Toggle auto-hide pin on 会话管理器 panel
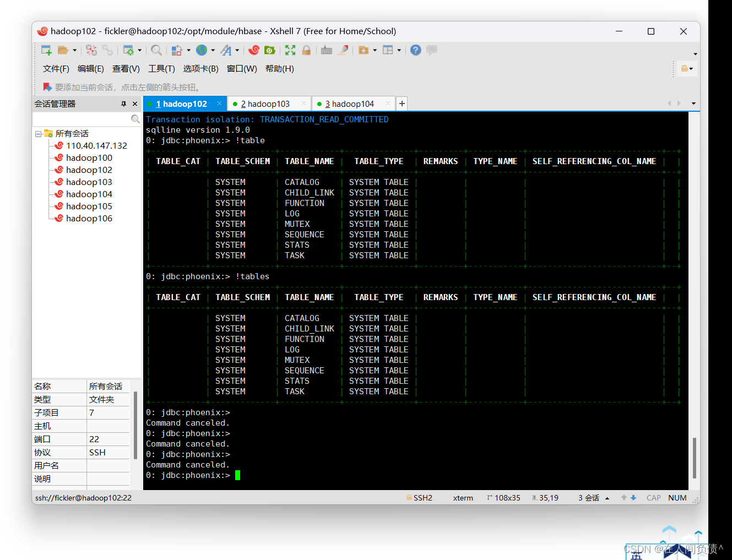 (124, 104)
